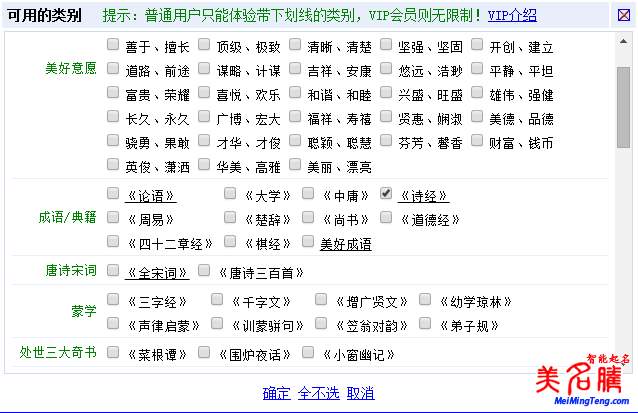The image size is (638, 413).
Task: Click 全不选 to deselect all
Action: point(318,393)
